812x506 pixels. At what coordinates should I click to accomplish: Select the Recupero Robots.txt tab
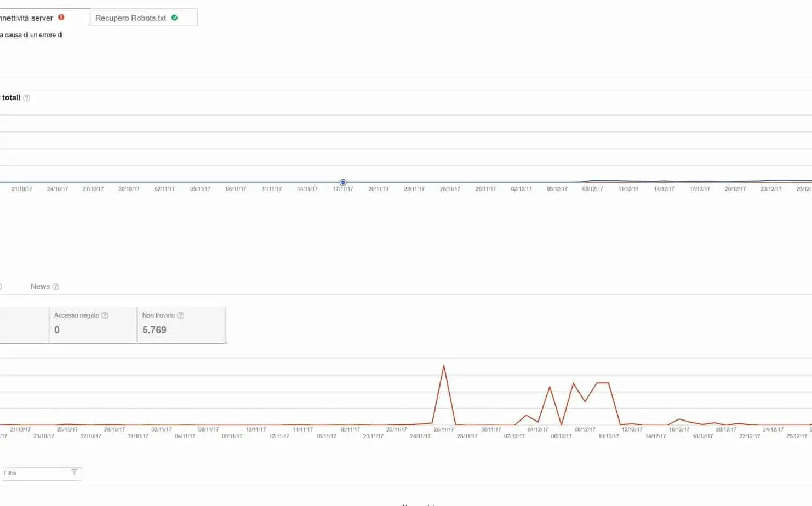[x=130, y=18]
